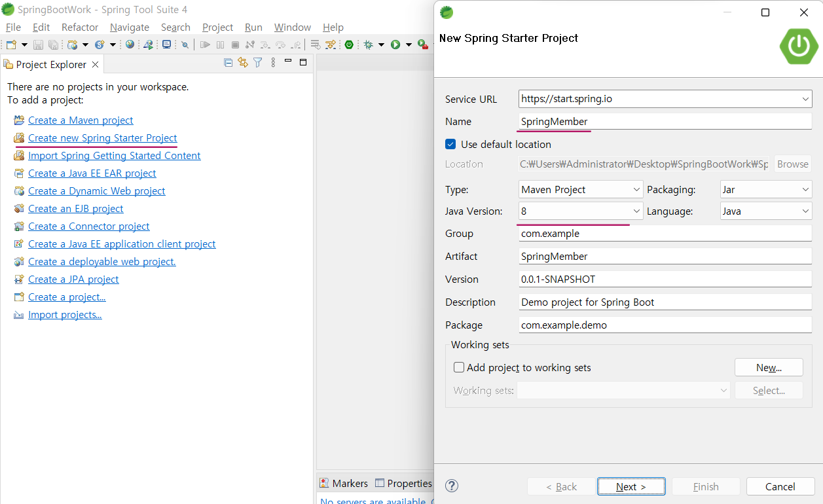This screenshot has width=823, height=504.
Task: Click the New working set button
Action: tap(769, 367)
